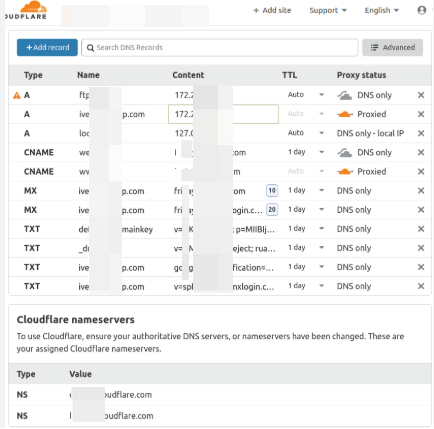Click the 'mainkey' TXT record name

(137, 229)
